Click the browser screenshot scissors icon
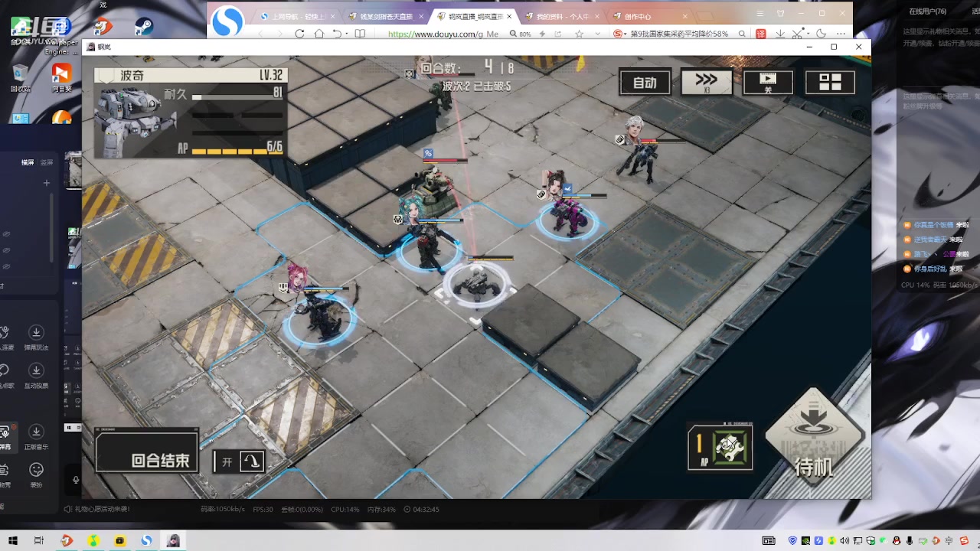This screenshot has height=551, width=980. [799, 34]
